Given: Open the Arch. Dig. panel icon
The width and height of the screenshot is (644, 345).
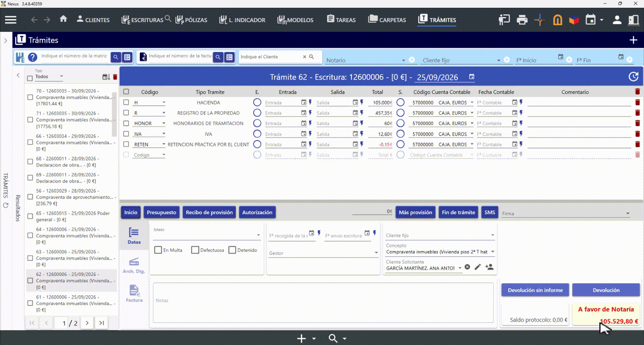Looking at the screenshot, I should pos(134,265).
